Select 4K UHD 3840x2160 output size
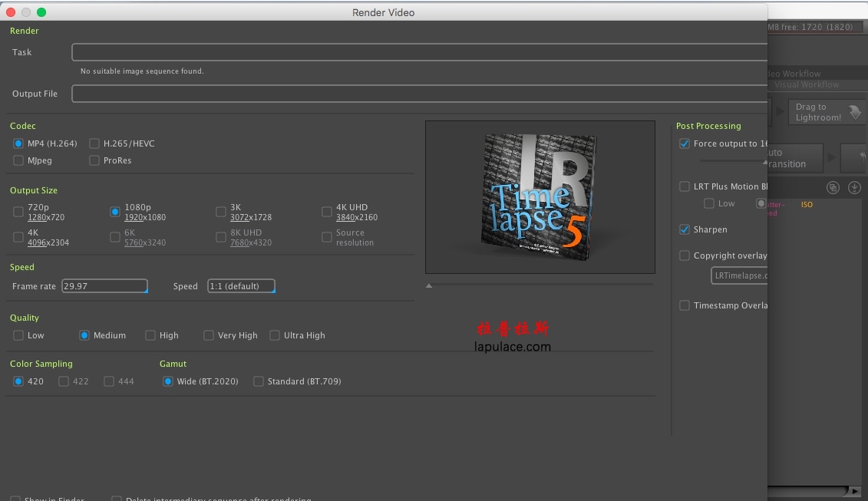This screenshot has height=501, width=868. pyautogui.click(x=327, y=212)
